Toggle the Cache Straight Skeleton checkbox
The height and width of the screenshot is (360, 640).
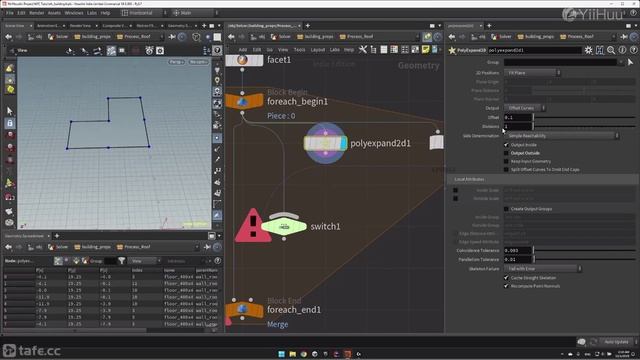pyautogui.click(x=506, y=278)
